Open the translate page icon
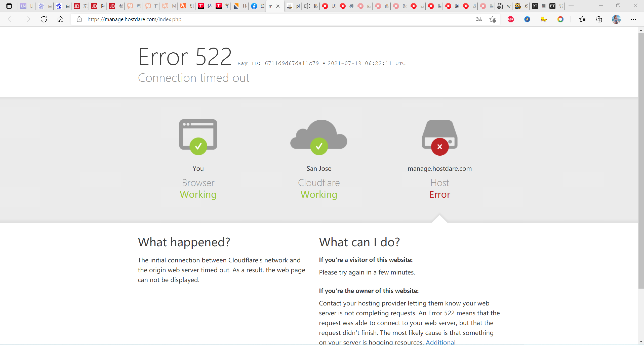Image resolution: width=644 pixels, height=345 pixels. (479, 19)
